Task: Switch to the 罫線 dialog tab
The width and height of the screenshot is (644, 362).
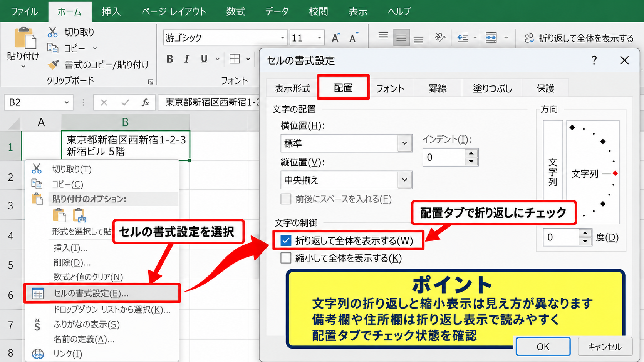Action: [438, 88]
